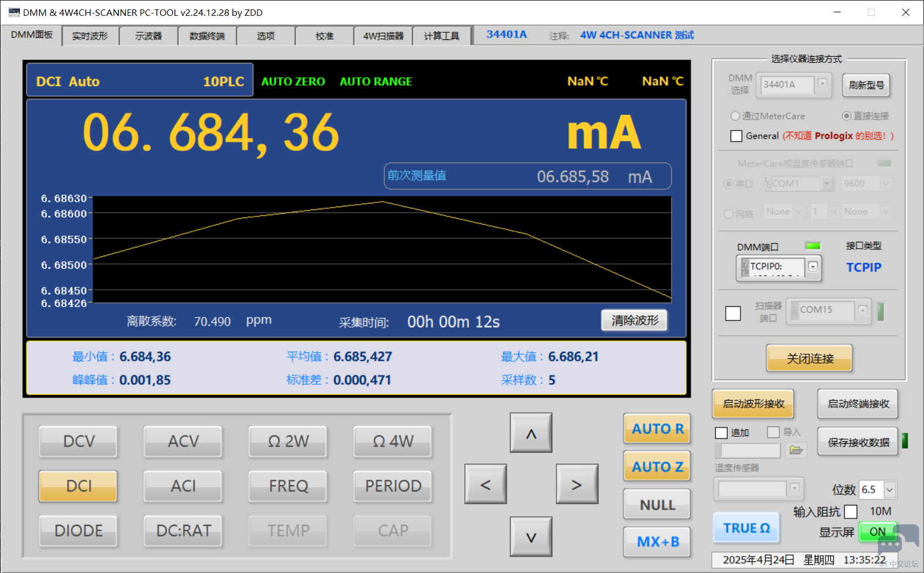The image size is (924, 573).
Task: Select the DMM面板 tab
Action: 32,35
